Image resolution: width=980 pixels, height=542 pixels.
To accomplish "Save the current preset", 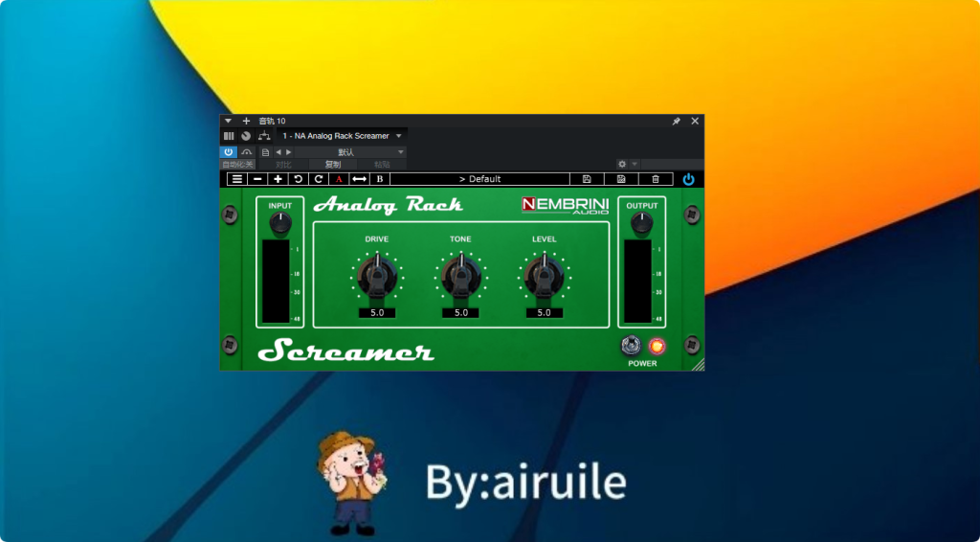I will pos(587,179).
